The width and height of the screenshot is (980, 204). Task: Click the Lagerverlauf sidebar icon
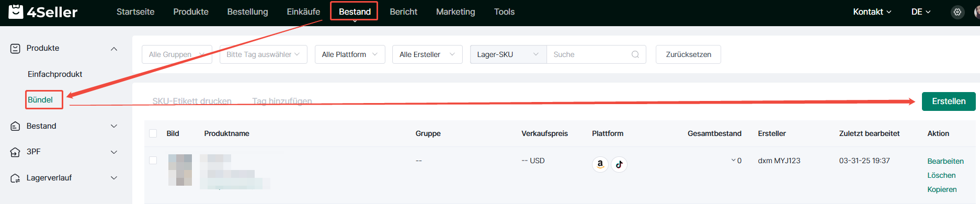point(15,178)
